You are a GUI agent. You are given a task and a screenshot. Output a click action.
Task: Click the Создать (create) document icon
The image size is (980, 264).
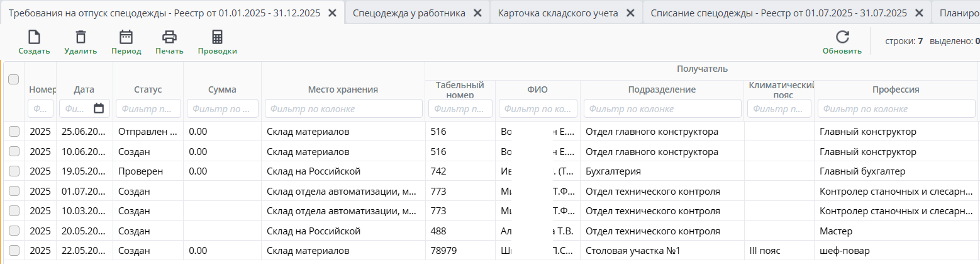coord(34,38)
